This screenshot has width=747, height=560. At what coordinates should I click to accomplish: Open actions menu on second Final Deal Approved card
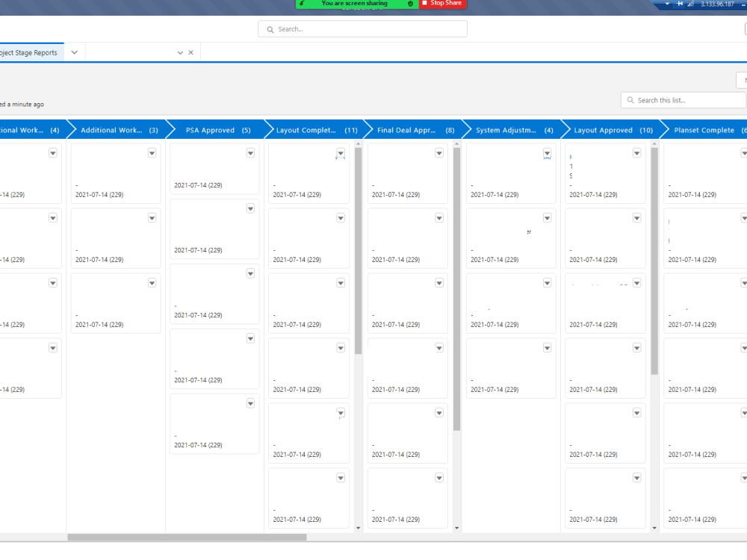tap(439, 218)
